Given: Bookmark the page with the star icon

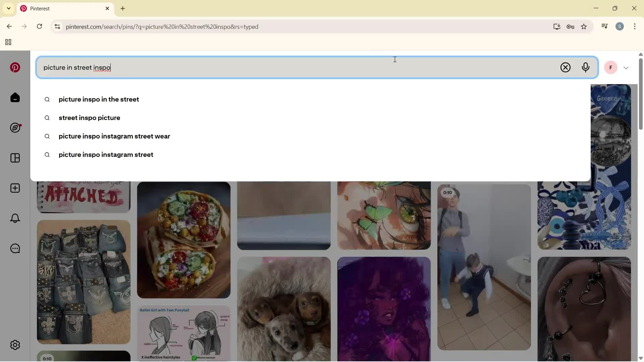Looking at the screenshot, I should click(584, 26).
